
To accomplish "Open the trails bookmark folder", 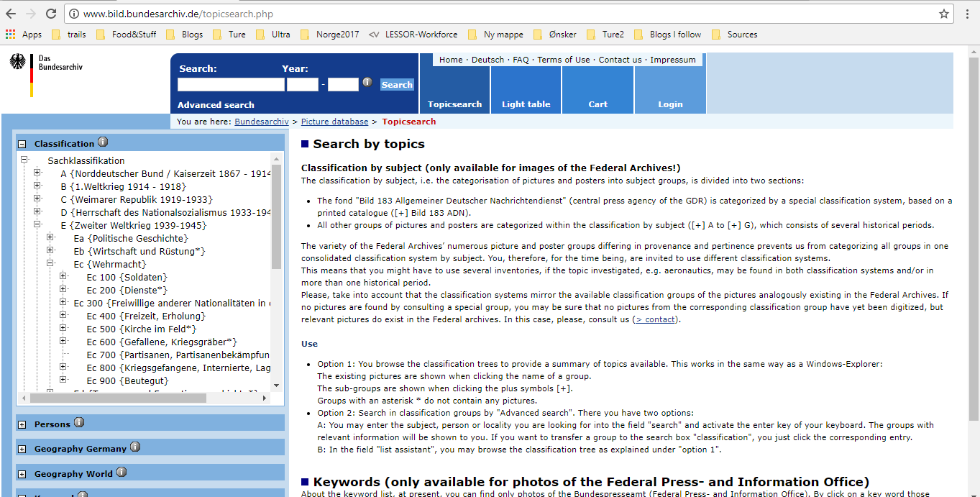I will [x=68, y=35].
